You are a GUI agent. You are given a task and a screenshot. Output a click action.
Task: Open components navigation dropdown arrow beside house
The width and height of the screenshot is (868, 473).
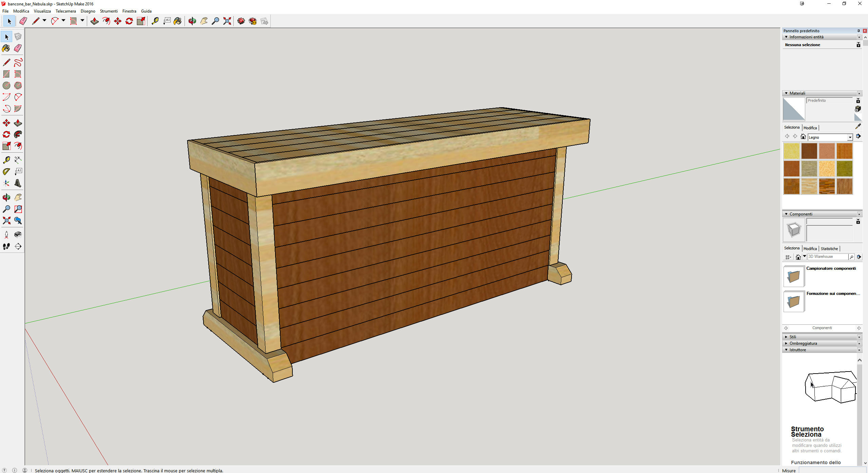pyautogui.click(x=804, y=257)
